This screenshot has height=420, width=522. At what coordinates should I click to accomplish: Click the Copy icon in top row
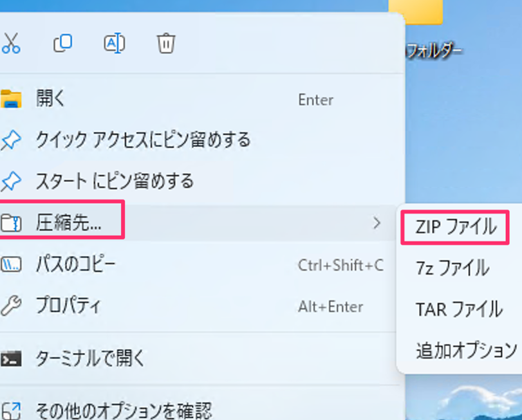[62, 43]
